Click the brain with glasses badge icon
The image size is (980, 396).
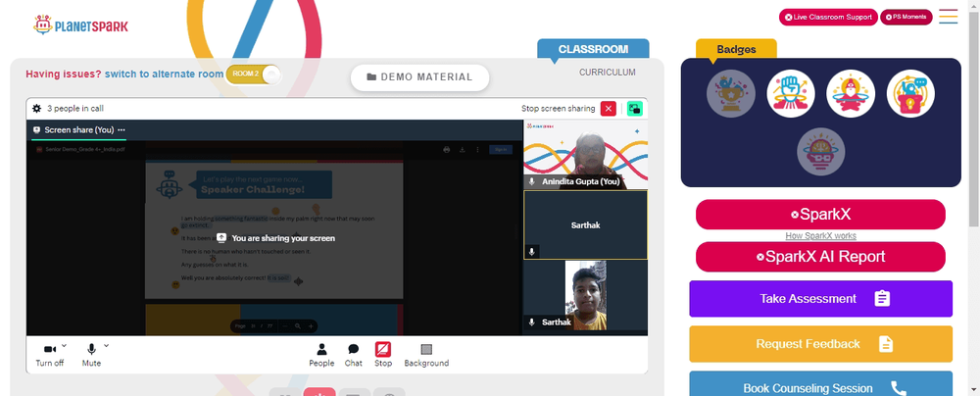click(820, 151)
